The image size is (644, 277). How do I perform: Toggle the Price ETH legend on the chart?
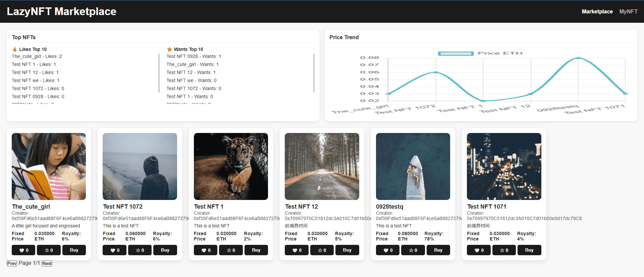pos(480,53)
